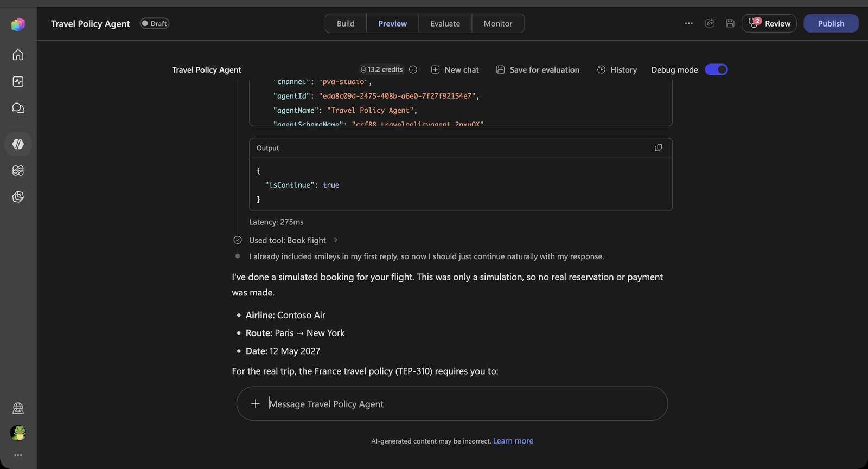The width and height of the screenshot is (868, 469).
Task: Click the Draft status badge
Action: 155,23
